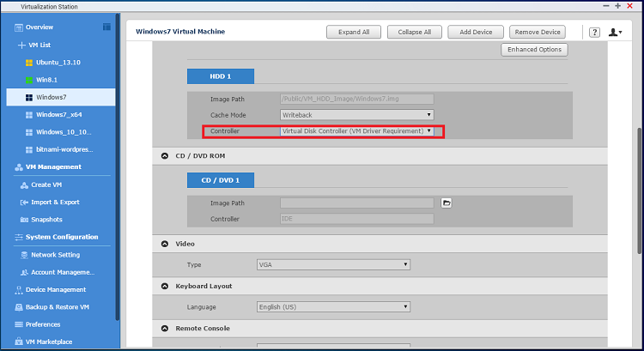Click the Snapshots camera icon

[x=24, y=220]
